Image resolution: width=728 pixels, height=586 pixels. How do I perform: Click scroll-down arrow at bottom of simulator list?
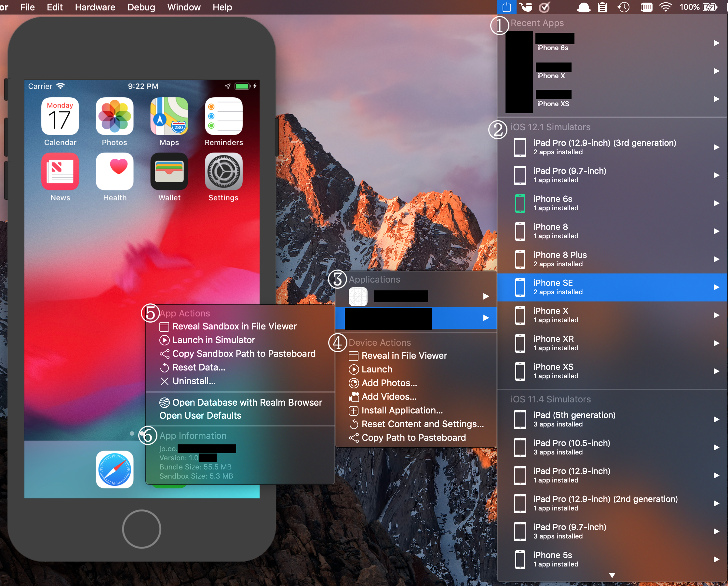click(x=612, y=575)
